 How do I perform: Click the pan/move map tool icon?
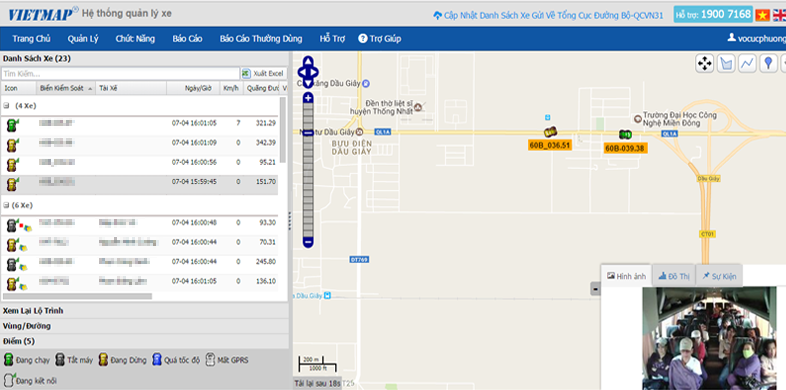(x=704, y=63)
